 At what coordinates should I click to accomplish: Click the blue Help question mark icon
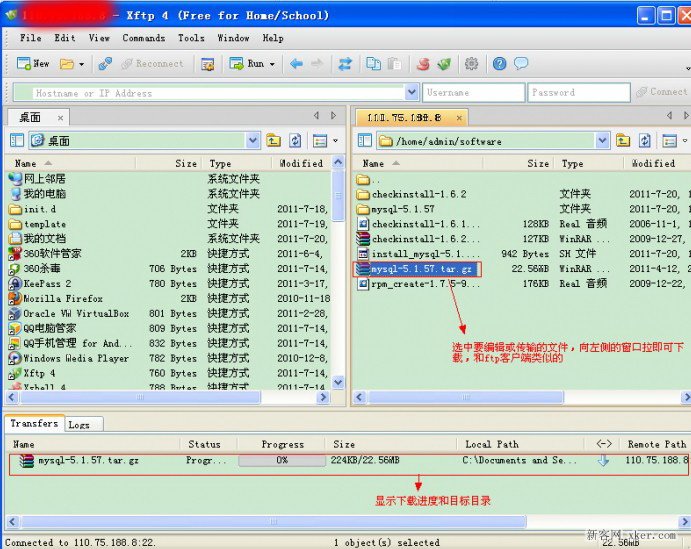point(499,63)
